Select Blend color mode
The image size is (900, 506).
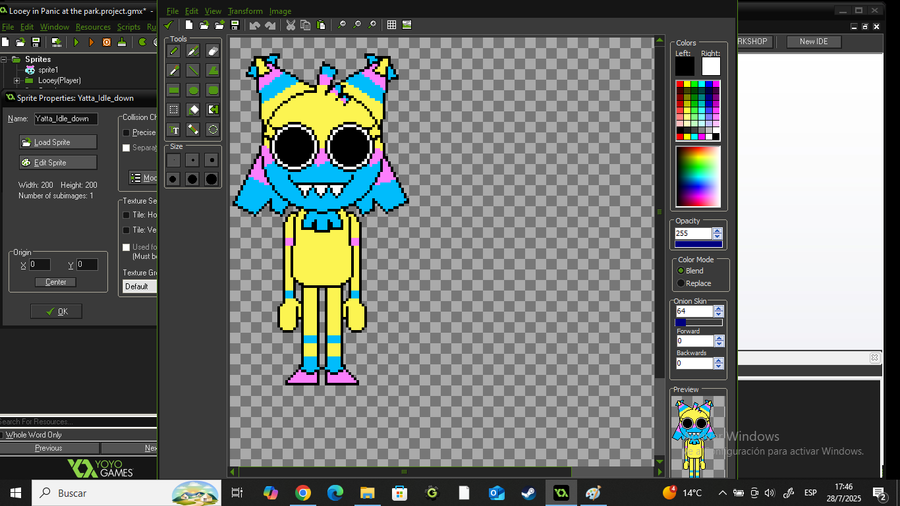681,271
